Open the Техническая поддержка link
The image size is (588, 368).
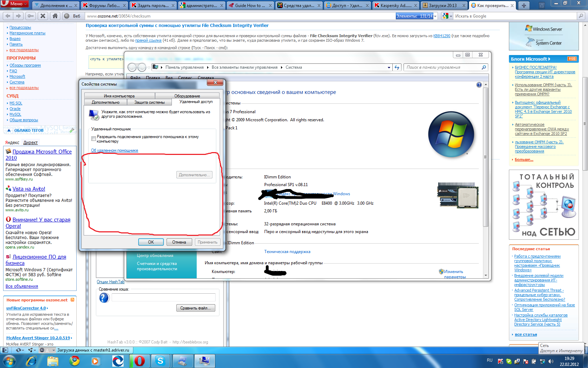287,252
